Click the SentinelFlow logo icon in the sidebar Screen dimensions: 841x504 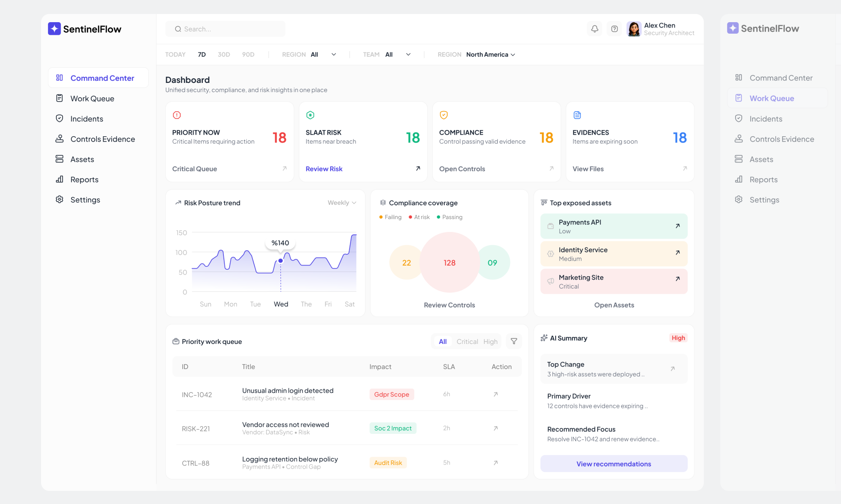point(54,29)
